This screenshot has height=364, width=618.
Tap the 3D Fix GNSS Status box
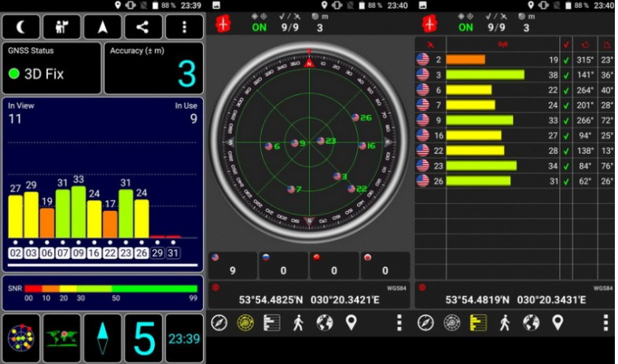tap(52, 68)
